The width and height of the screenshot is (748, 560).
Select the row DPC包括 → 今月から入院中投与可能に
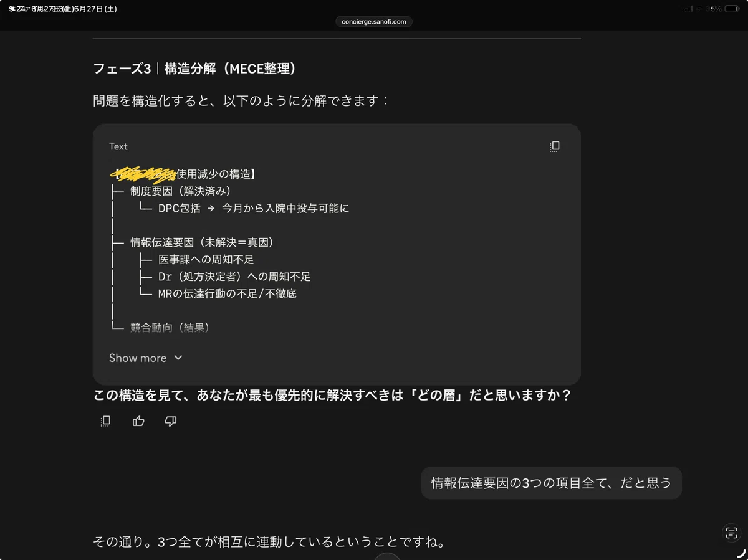(254, 208)
